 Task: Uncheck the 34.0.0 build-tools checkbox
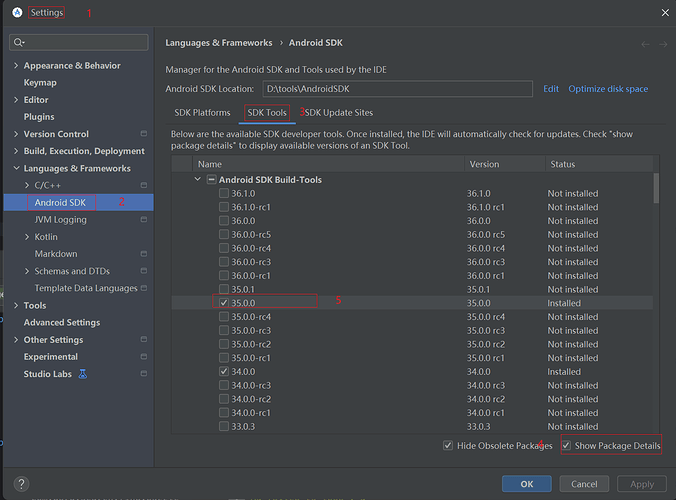(224, 371)
